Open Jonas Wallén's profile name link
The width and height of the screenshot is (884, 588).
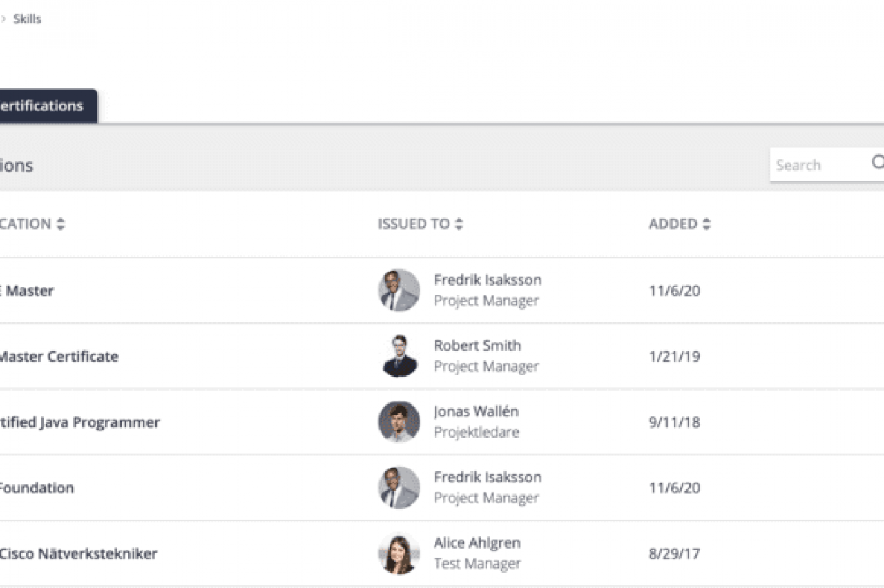click(476, 411)
